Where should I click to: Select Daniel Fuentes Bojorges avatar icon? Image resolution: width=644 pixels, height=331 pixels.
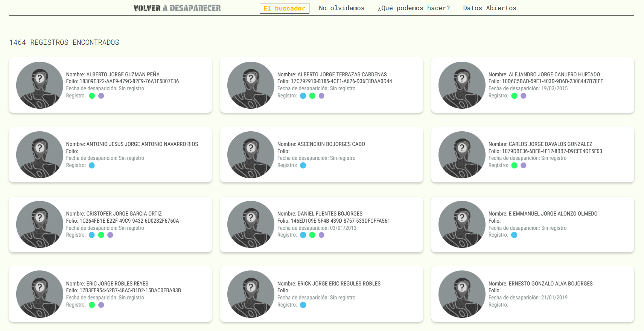click(x=251, y=225)
